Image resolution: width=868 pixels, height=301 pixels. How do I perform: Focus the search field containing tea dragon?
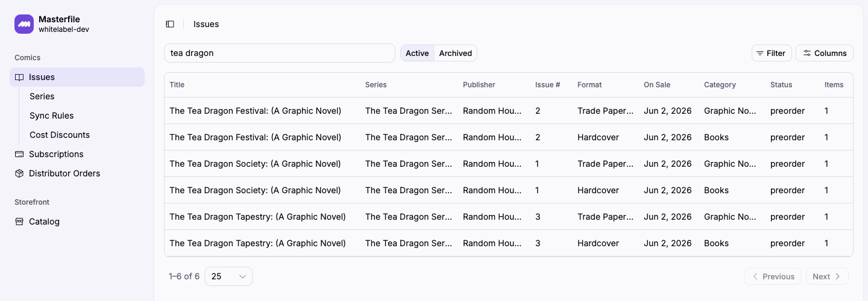pos(280,53)
